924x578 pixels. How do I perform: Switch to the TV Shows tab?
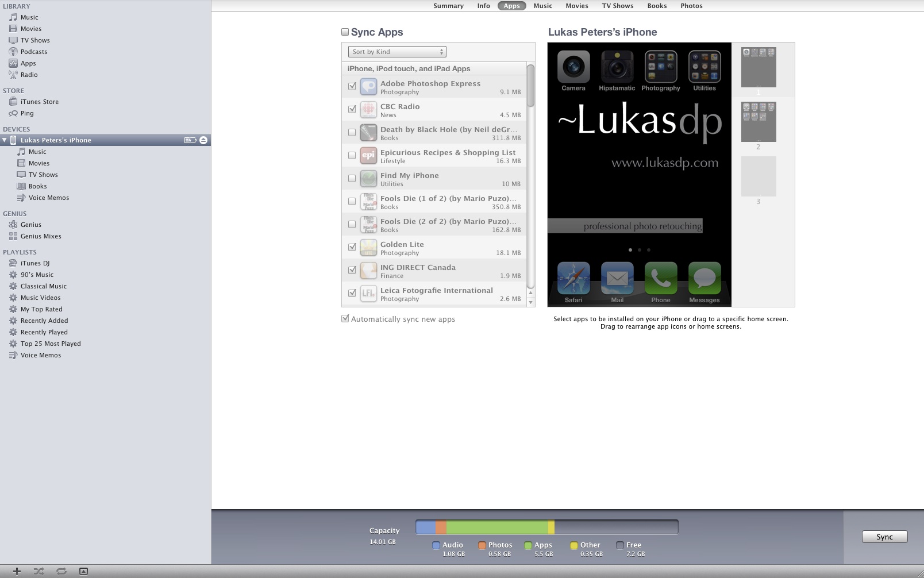coord(618,6)
